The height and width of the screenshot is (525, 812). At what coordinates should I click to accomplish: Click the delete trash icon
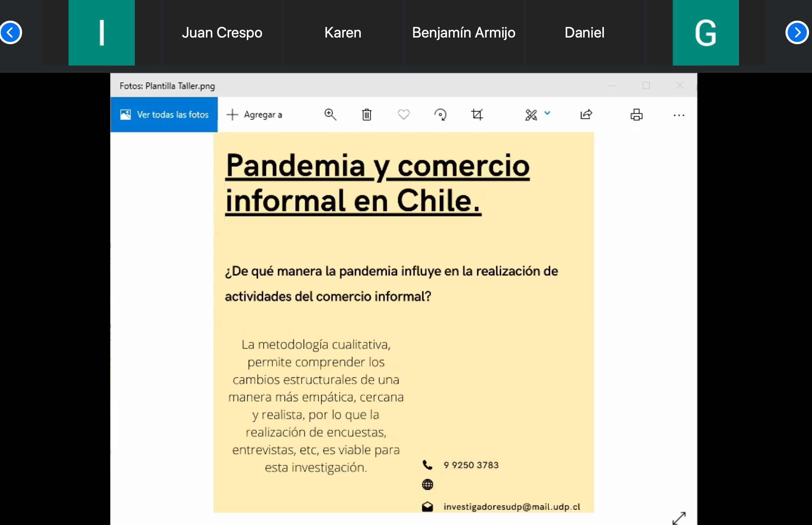[x=367, y=114]
